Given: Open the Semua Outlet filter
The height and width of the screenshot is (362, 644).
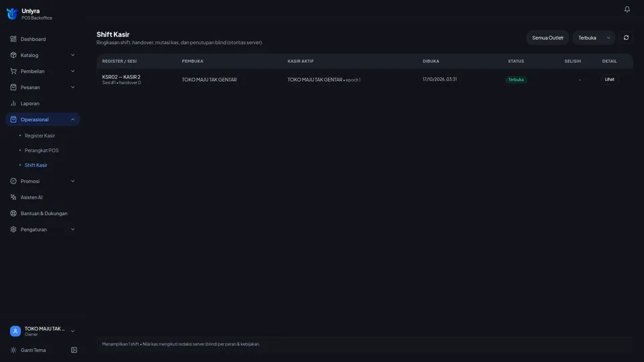Looking at the screenshot, I should pos(547,38).
